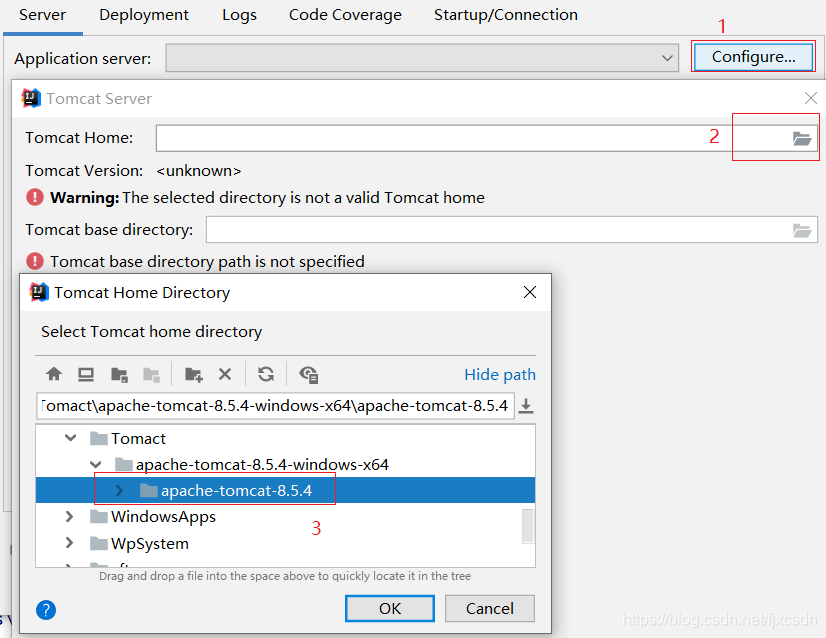Click the Tomcat Home Directory title icon
The height and width of the screenshot is (638, 826).
point(39,292)
